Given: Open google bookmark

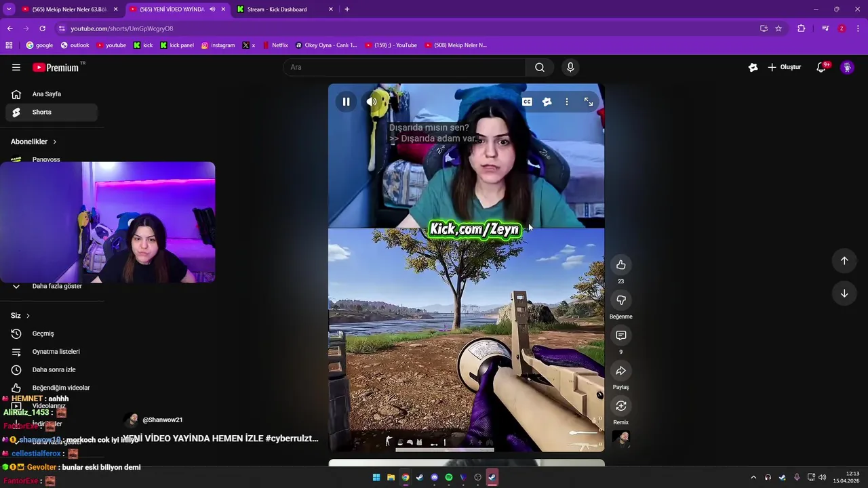Looking at the screenshot, I should click(x=39, y=45).
